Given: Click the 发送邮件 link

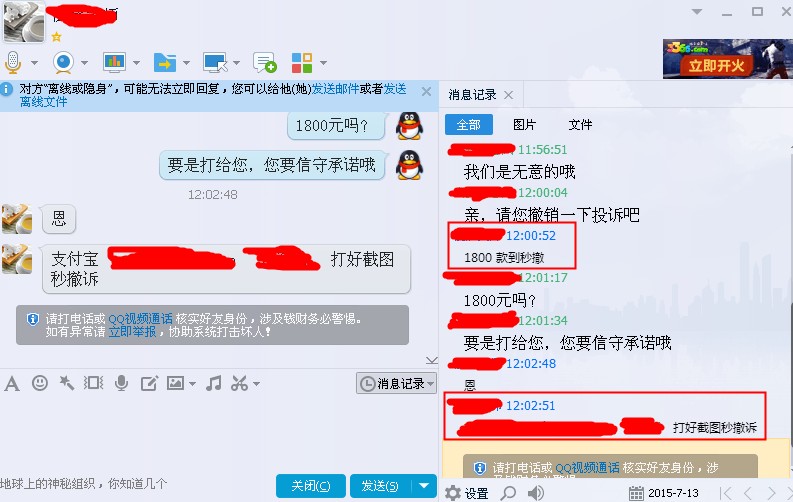Looking at the screenshot, I should click(x=335, y=89).
